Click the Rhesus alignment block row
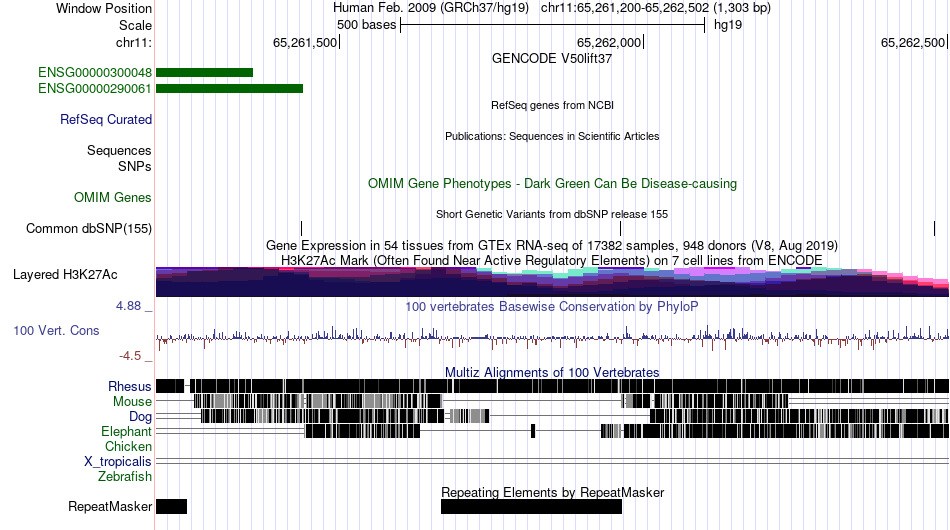950x530 pixels. click(x=552, y=386)
